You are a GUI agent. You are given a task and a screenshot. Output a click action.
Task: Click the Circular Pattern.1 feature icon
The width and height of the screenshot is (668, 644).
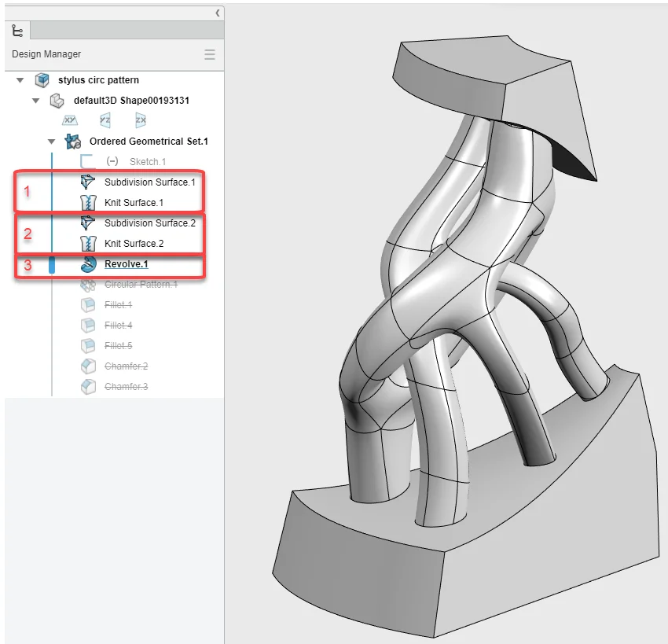click(88, 285)
